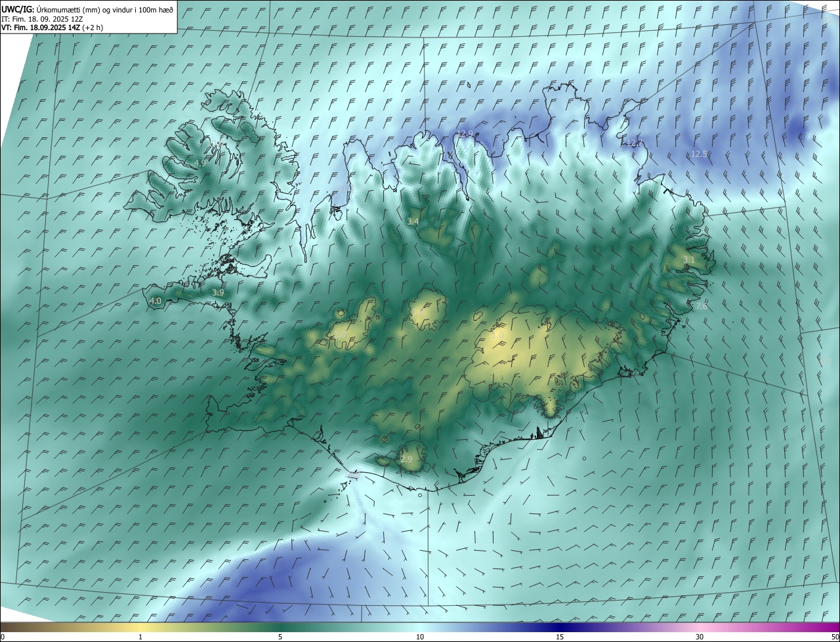This screenshot has height=642, width=840.
Task: Click the 12.5 value over the northeast sea
Action: (699, 154)
